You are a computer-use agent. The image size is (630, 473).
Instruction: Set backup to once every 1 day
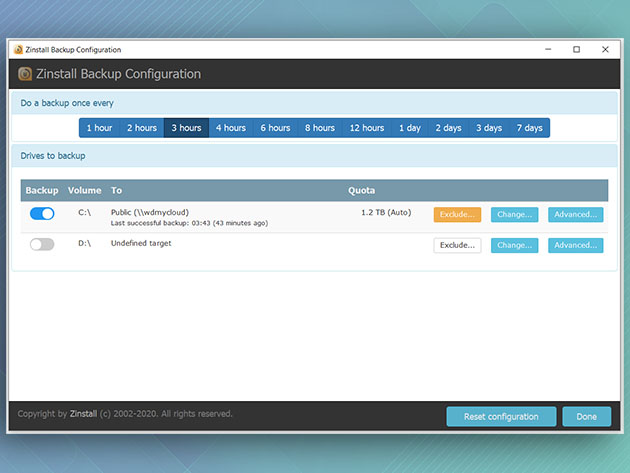(410, 128)
